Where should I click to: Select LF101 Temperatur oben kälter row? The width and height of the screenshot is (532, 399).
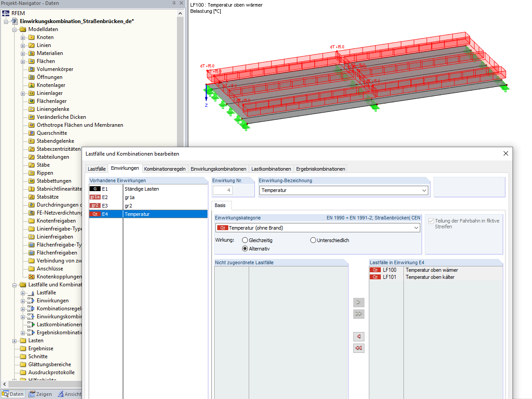[x=436, y=277]
